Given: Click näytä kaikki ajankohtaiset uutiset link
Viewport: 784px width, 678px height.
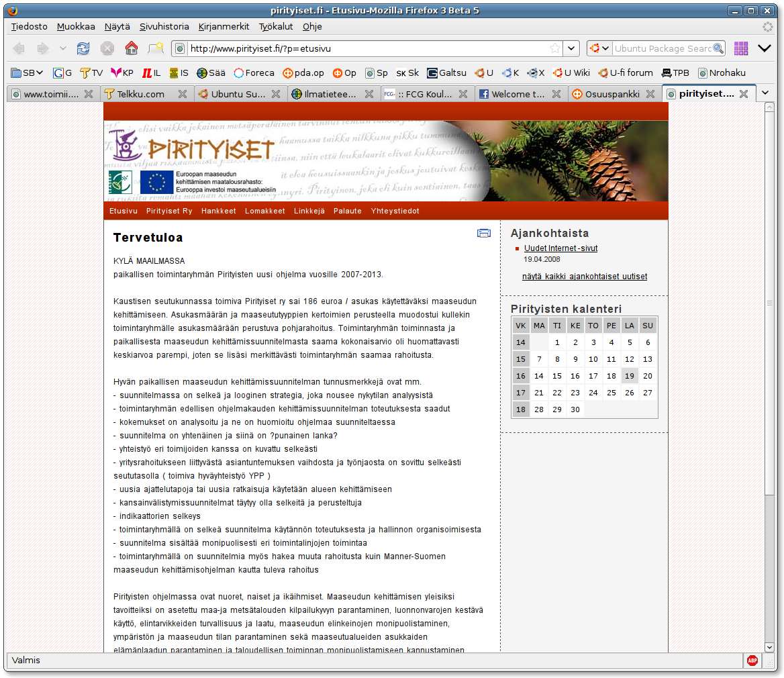Looking at the screenshot, I should pos(585,277).
